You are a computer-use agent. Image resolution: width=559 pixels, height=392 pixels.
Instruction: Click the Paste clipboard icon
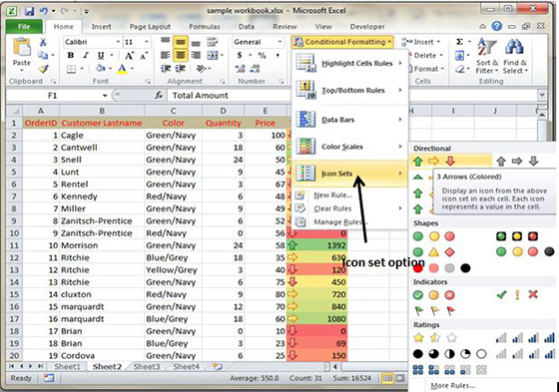pos(21,47)
